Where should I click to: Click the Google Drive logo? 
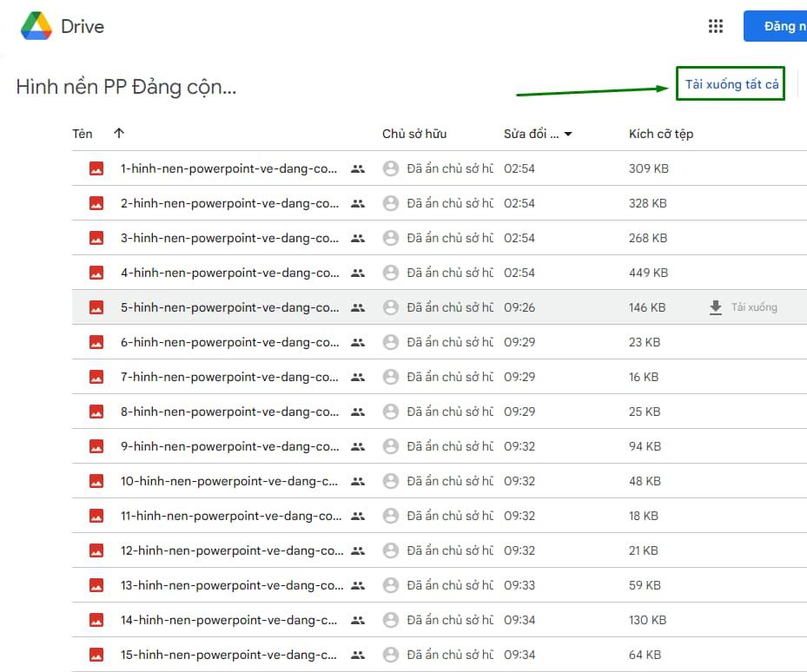(x=36, y=26)
